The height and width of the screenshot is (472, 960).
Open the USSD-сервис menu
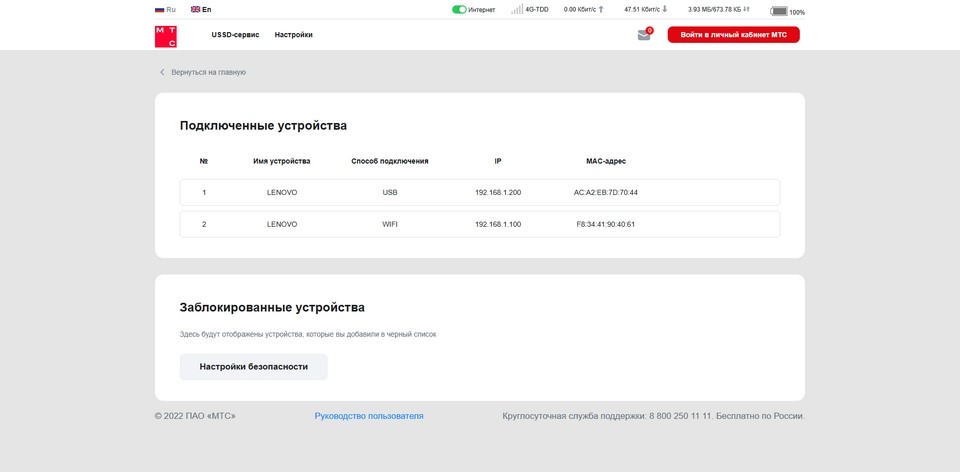click(x=235, y=35)
